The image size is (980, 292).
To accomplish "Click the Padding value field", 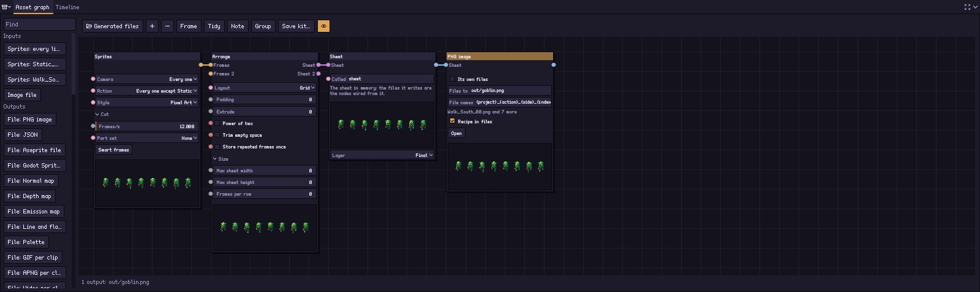I will coord(265,99).
